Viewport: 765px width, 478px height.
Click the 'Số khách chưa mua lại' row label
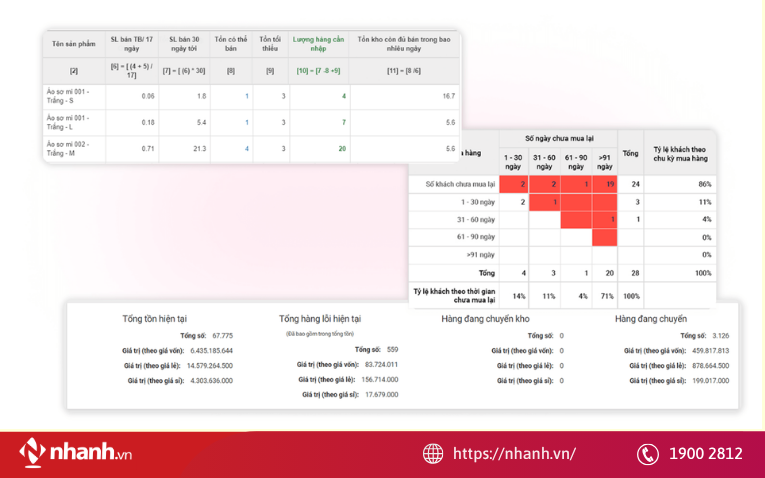(x=460, y=184)
